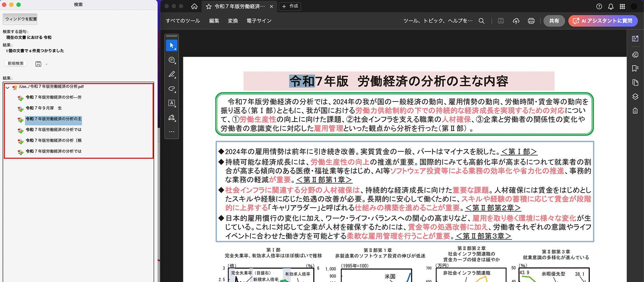Click the highlighted 令和 in document title
Screen dimensions: 644x282
pos(302,81)
